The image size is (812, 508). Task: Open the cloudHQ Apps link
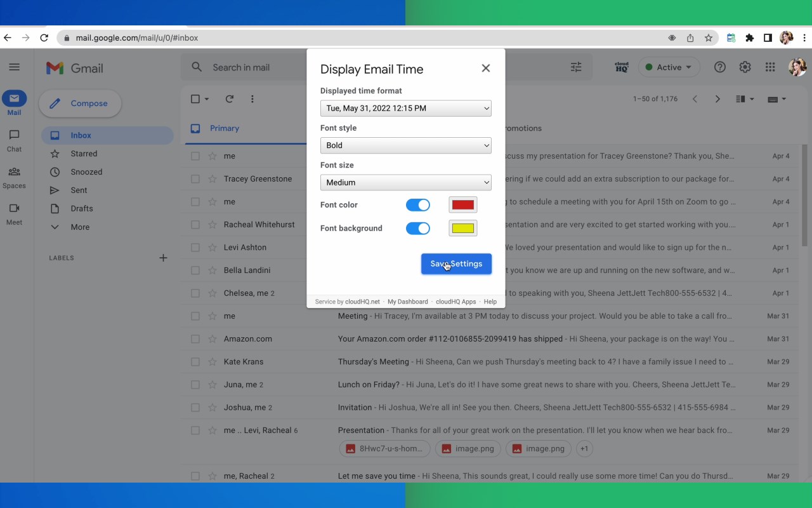(455, 302)
